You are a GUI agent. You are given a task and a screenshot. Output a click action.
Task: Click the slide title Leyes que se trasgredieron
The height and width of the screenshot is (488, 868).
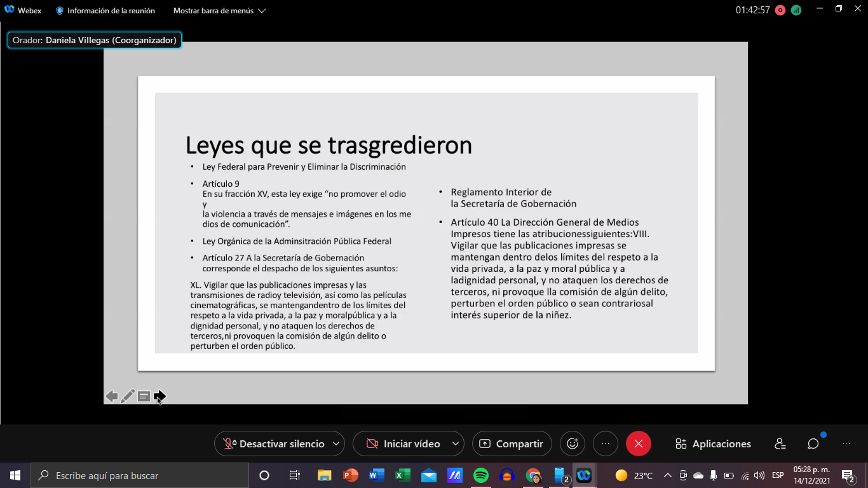329,145
